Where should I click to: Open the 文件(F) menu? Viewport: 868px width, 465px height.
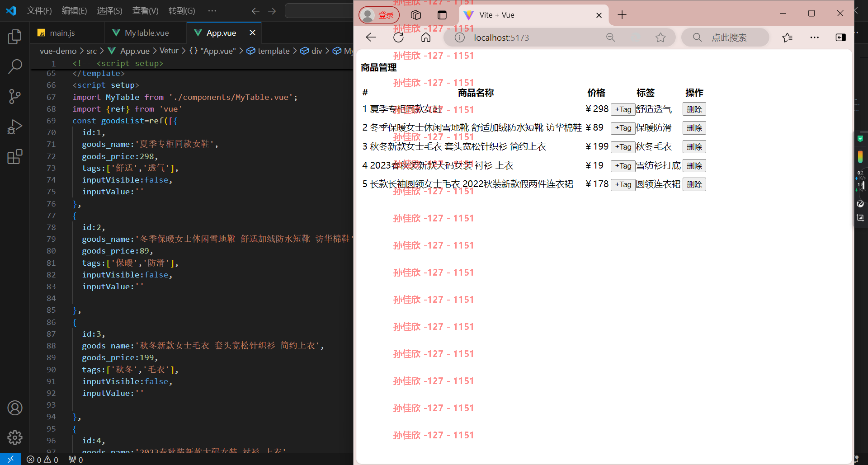pyautogui.click(x=39, y=10)
